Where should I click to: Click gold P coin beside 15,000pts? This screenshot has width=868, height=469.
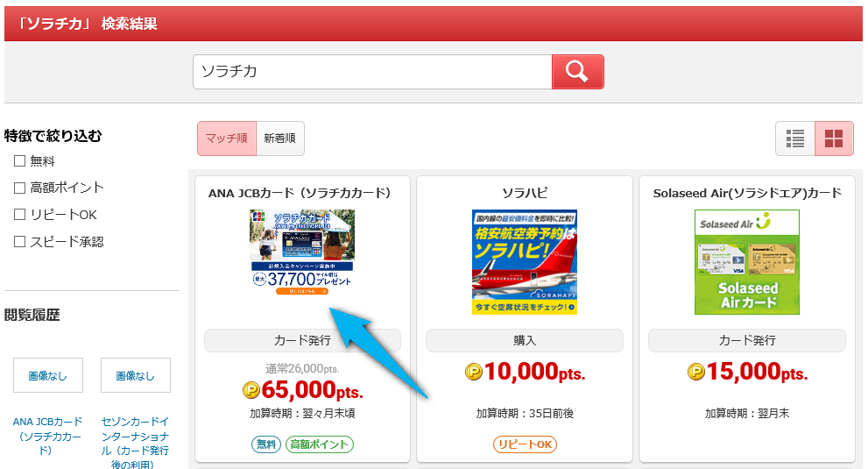(x=695, y=372)
